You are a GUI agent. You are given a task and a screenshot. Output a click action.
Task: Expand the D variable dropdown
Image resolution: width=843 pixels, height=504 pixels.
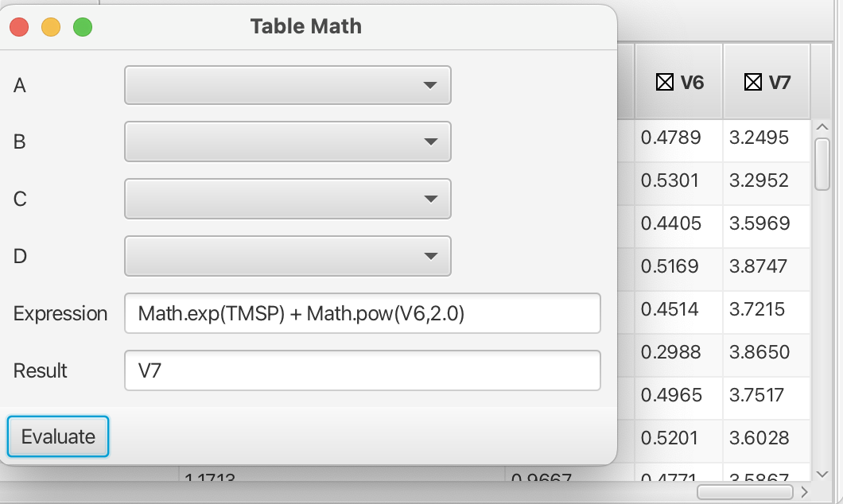(287, 257)
